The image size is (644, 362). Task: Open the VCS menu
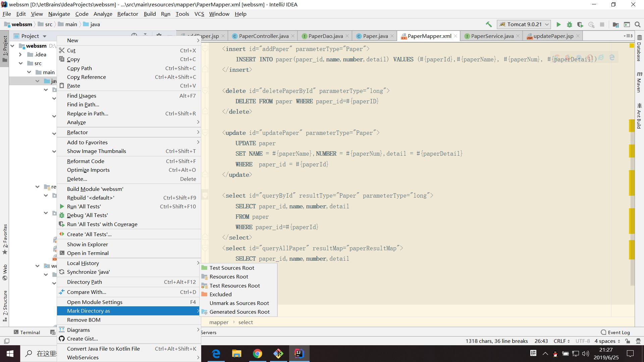(x=199, y=14)
